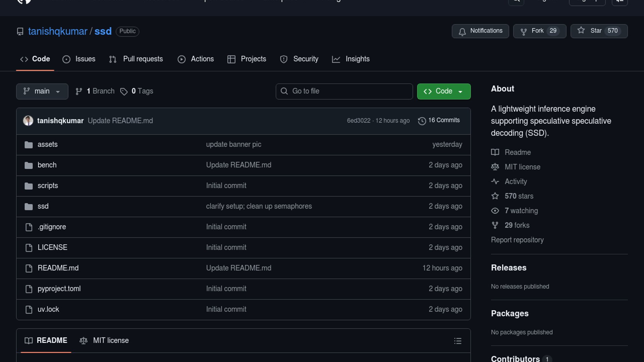Click the commit history clock icon

[422, 121]
